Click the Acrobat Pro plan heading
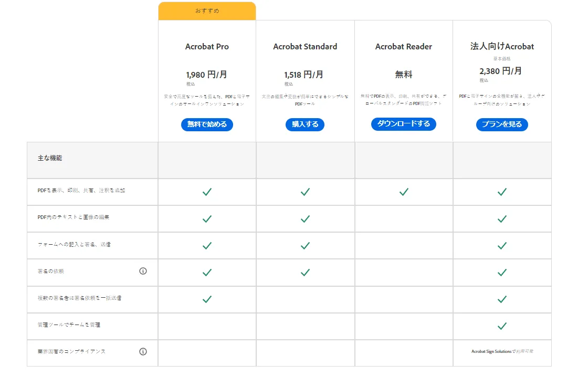Viewport: 588px width, 376px height. click(x=207, y=47)
